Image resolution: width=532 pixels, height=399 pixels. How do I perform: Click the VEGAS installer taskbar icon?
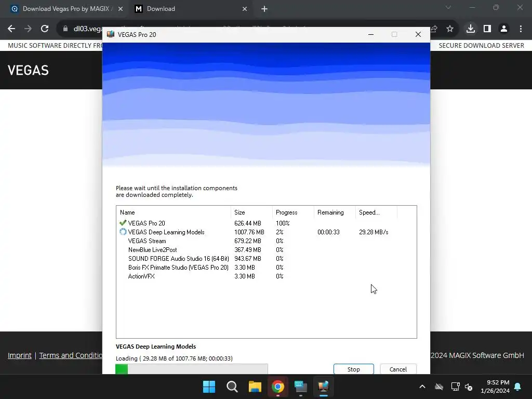(324, 387)
